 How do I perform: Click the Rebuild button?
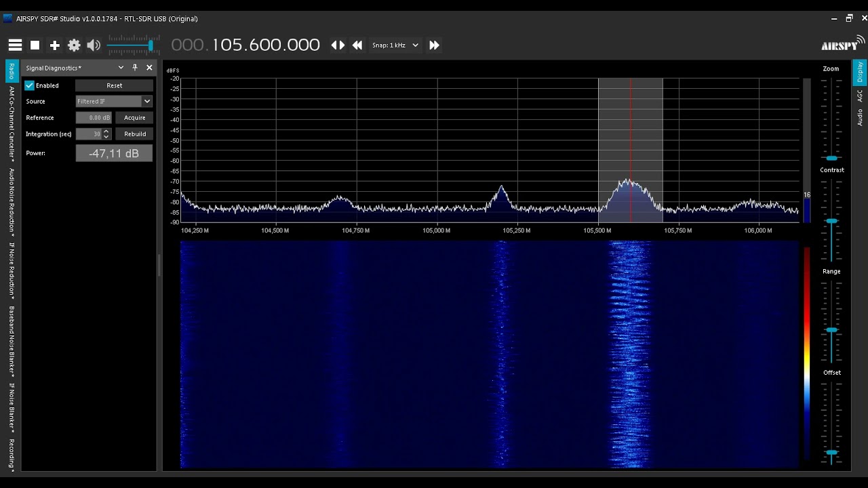point(134,134)
